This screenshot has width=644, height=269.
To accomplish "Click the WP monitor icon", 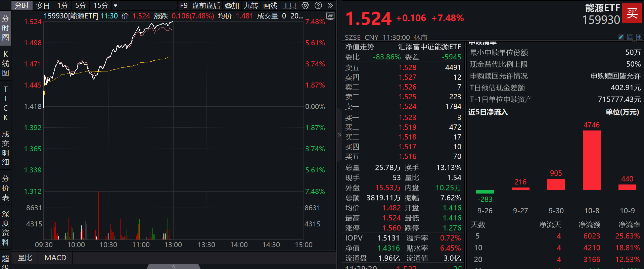I will [330, 16].
